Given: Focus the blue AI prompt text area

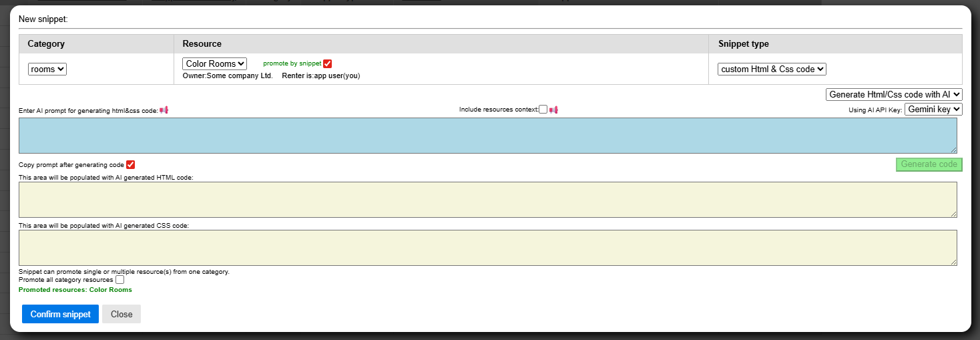Looking at the screenshot, I should tap(487, 136).
